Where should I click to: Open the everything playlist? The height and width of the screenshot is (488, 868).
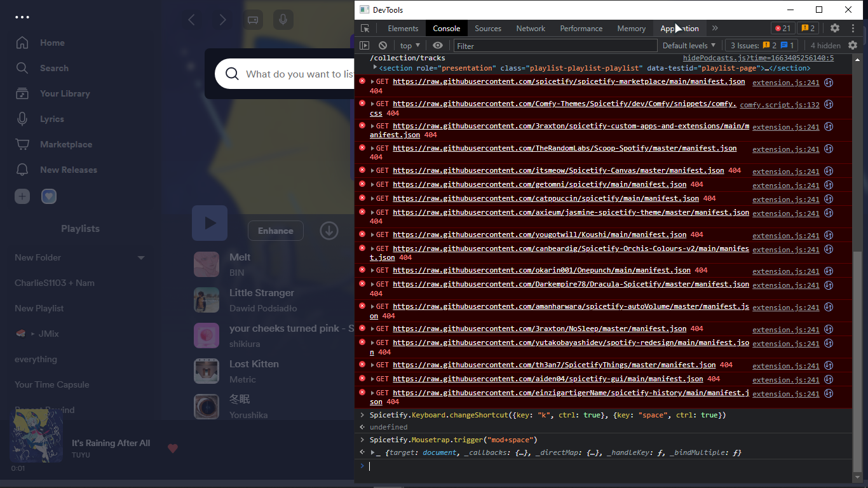36,359
